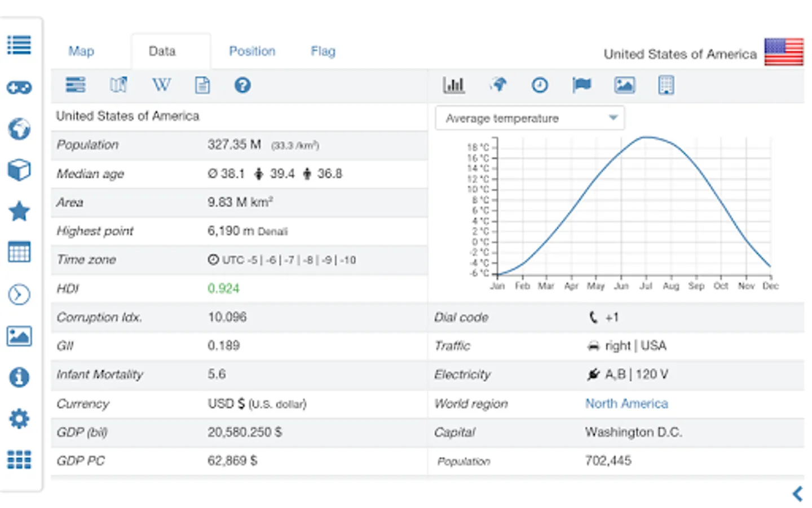Open the clock time icon
This screenshot has height=508, width=812.
pos(540,85)
